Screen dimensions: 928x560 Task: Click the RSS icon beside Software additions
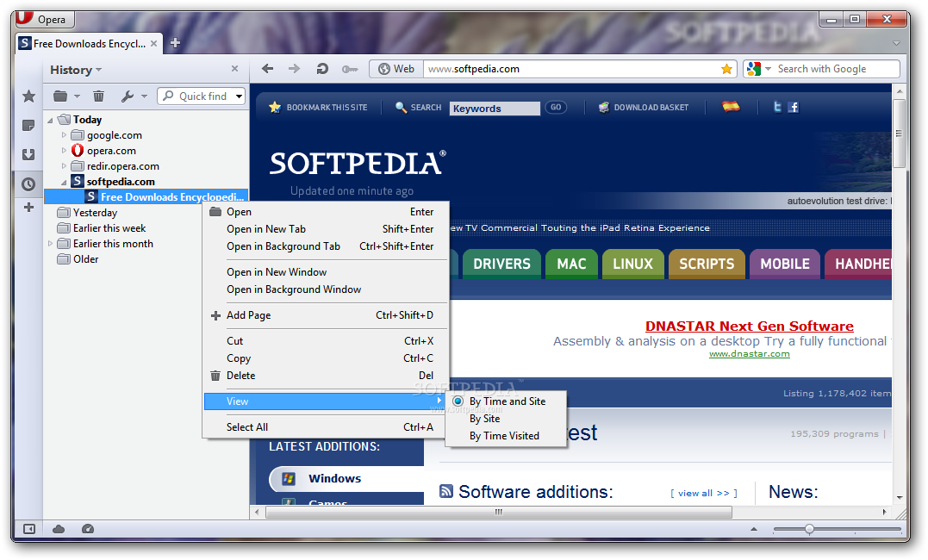[x=446, y=491]
